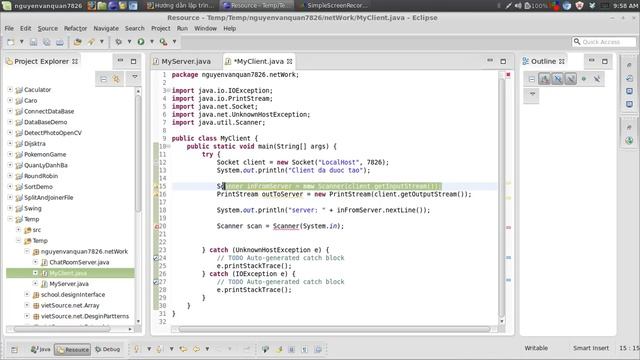Click error marker on line 20
The height and width of the screenshot is (360, 640).
(x=156, y=226)
